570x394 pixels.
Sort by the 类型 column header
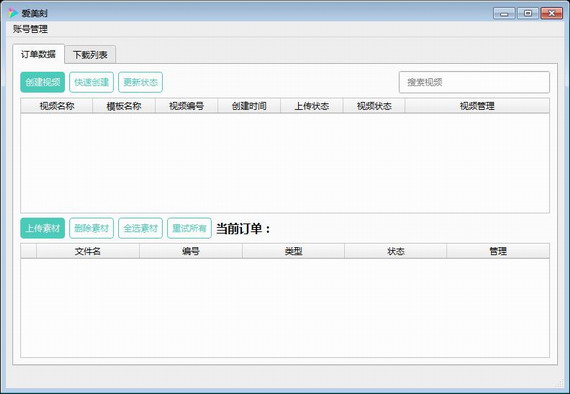[x=293, y=251]
